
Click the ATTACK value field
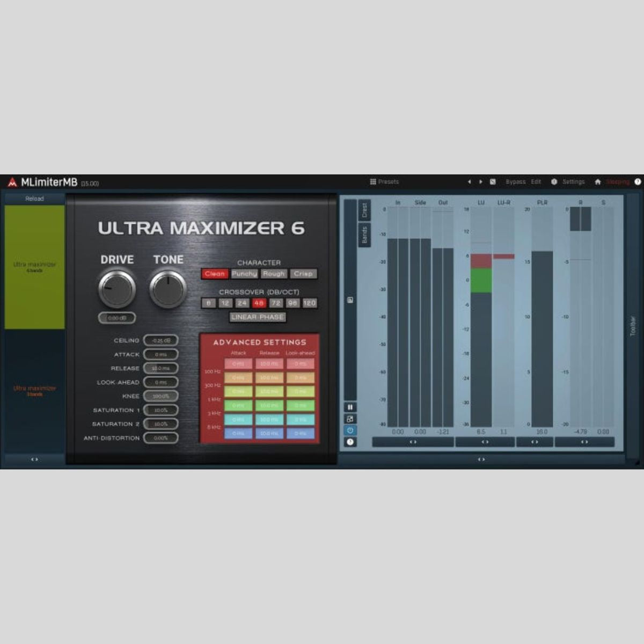point(160,354)
